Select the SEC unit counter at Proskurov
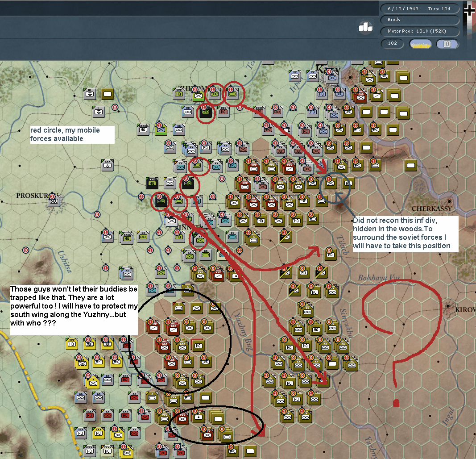 (54, 201)
